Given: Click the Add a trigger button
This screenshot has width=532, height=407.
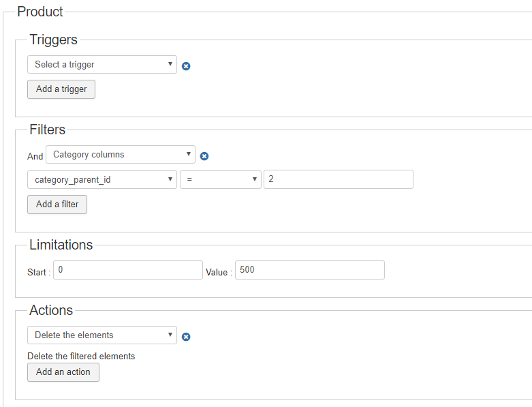Looking at the screenshot, I should click(x=61, y=89).
